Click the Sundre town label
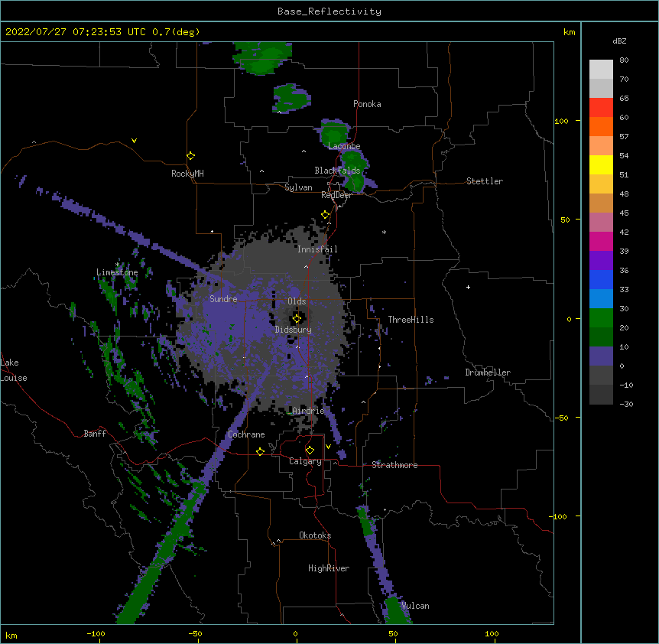The height and width of the screenshot is (644, 659). [x=223, y=299]
